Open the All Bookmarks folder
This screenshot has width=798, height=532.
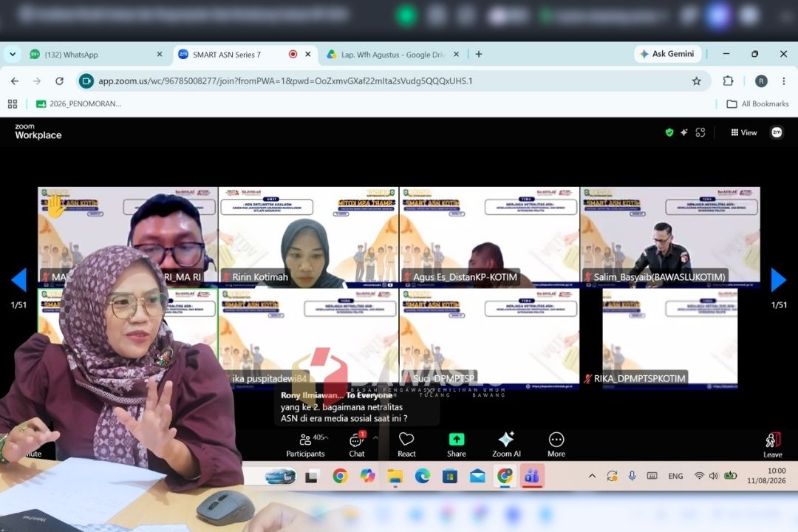point(757,104)
